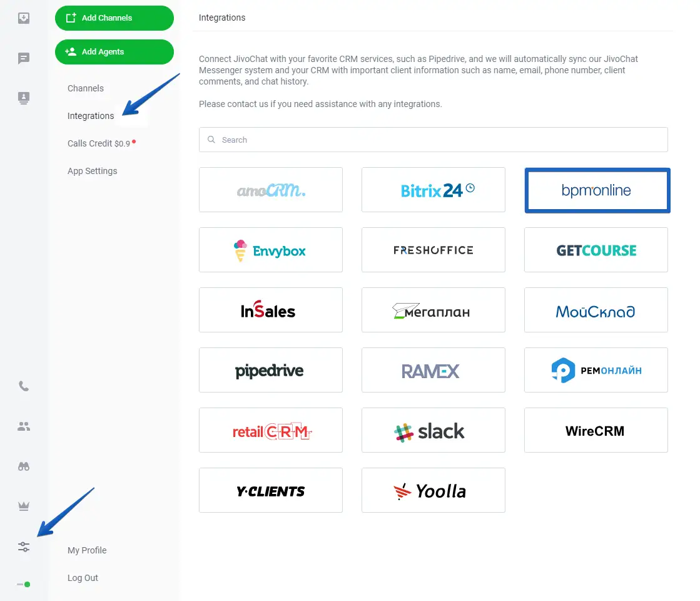Open the chat messages sidebar icon
Image resolution: width=700 pixels, height=601 pixels.
click(x=24, y=58)
